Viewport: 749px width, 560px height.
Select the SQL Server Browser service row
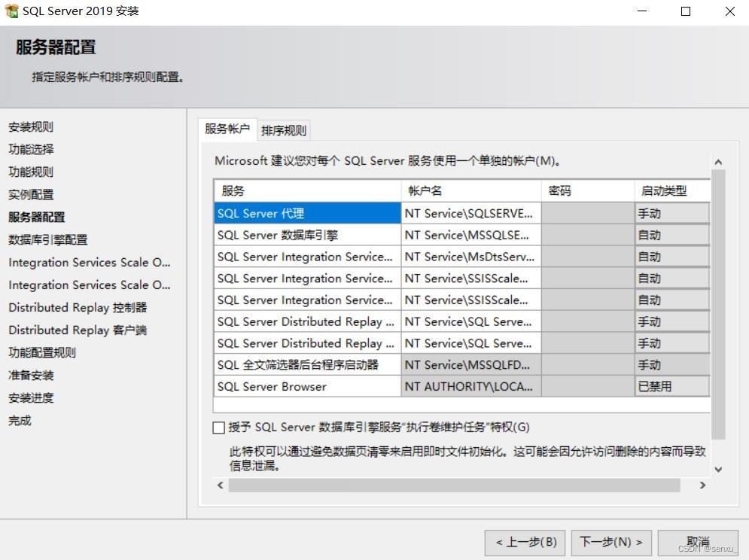(307, 387)
